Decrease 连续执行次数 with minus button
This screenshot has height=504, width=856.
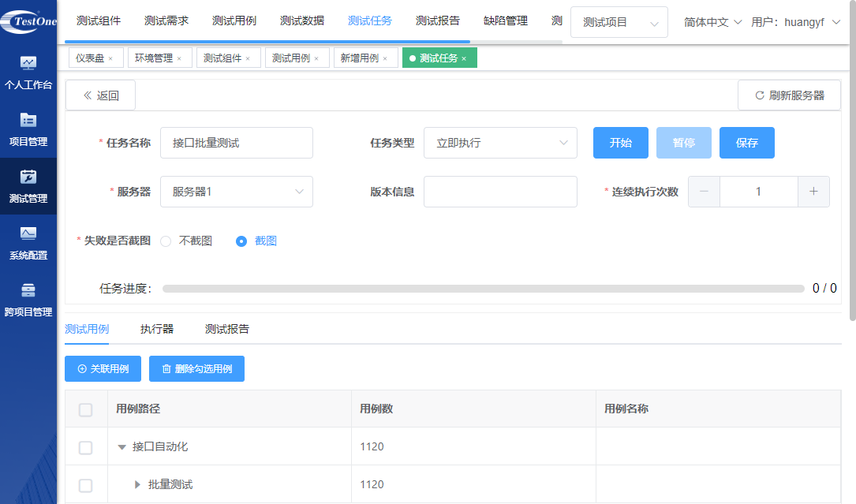point(704,192)
